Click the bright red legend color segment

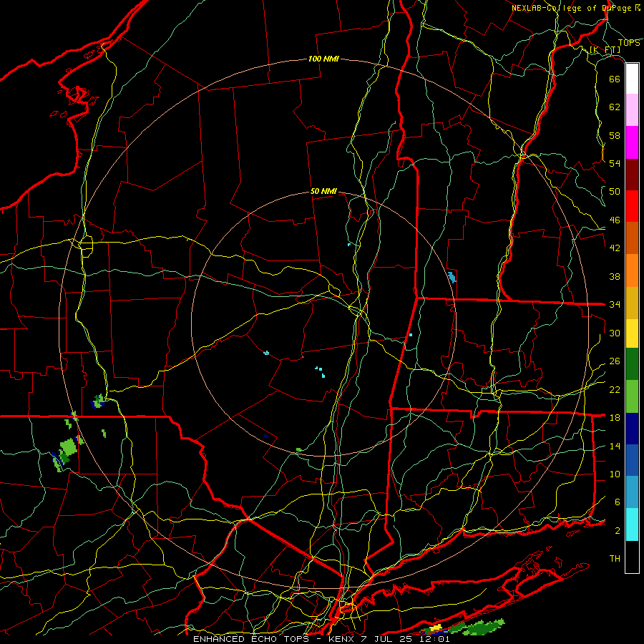[x=632, y=206]
